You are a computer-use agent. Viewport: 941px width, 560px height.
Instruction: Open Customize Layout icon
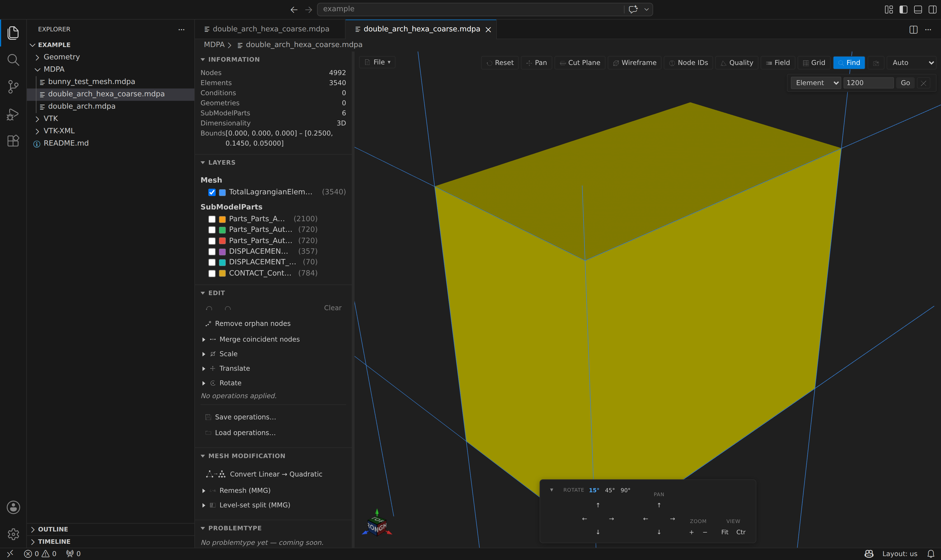889,10
